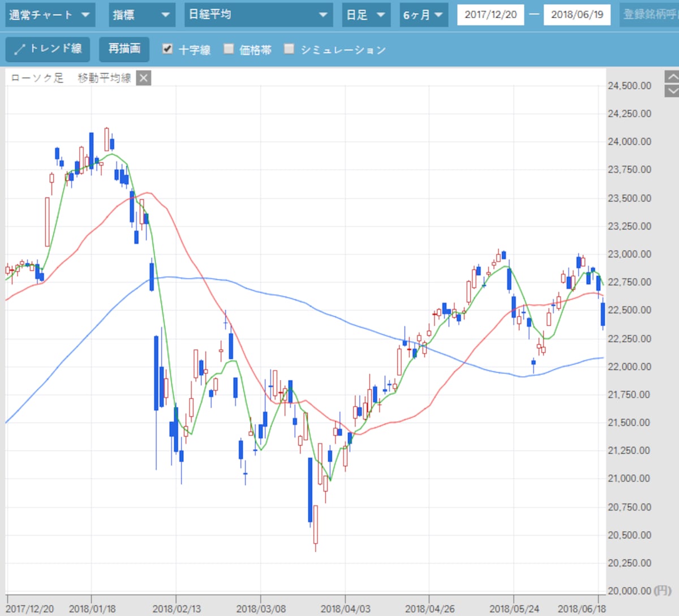Open the 通常チャート chart type dropdown
679x616 pixels.
(x=50, y=15)
